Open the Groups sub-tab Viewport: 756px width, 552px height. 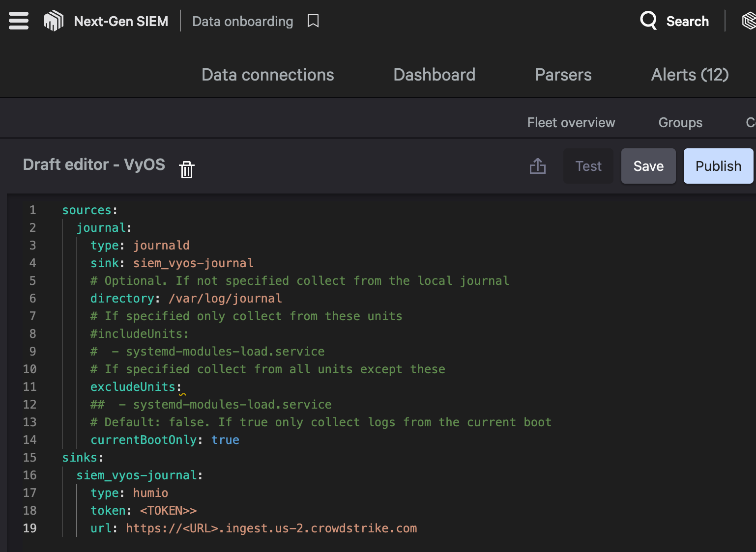point(680,123)
